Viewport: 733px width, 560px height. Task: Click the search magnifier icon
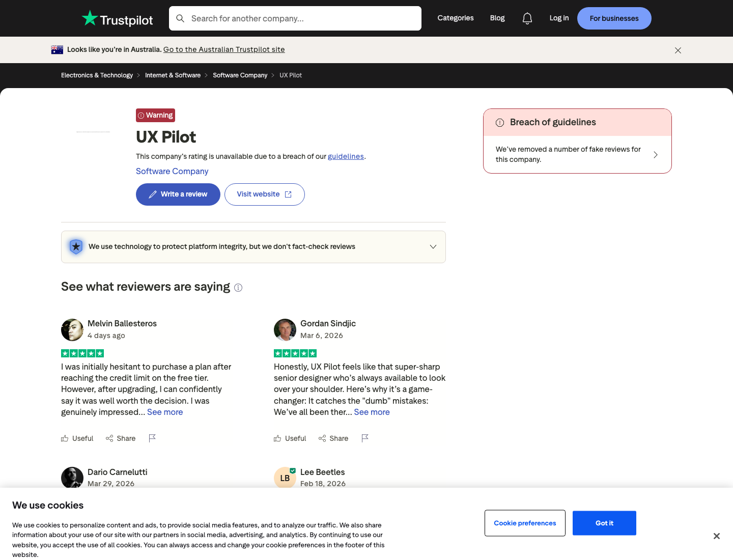(x=180, y=18)
